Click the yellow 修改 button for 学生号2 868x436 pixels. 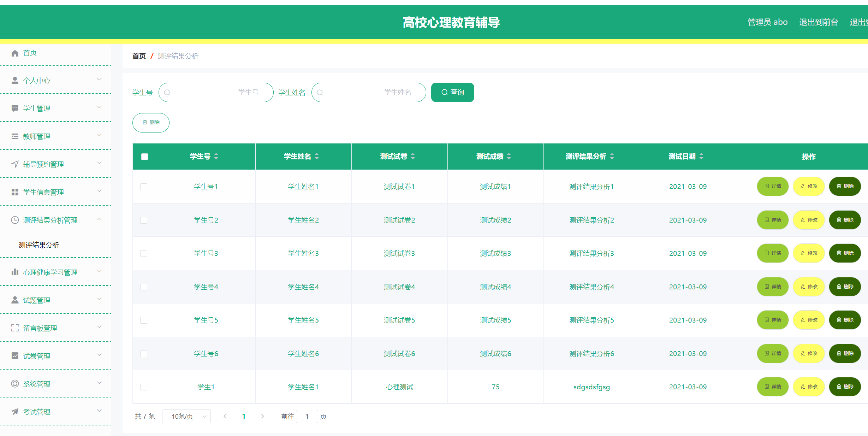(809, 220)
